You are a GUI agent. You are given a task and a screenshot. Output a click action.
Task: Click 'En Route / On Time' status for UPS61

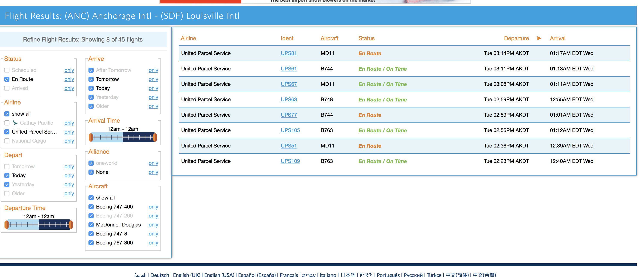[382, 69]
